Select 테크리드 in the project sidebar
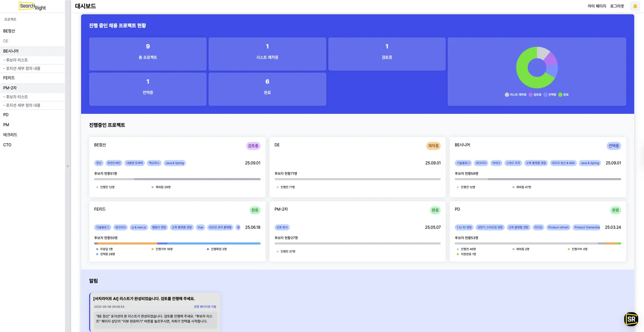 (x=10, y=135)
